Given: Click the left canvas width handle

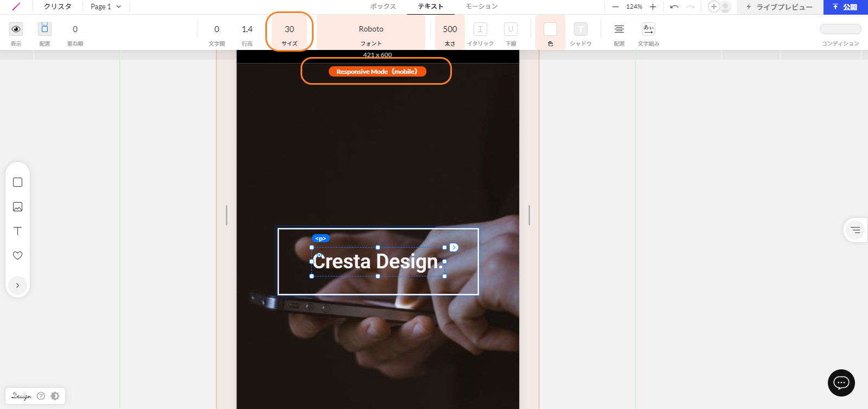Looking at the screenshot, I should 226,215.
